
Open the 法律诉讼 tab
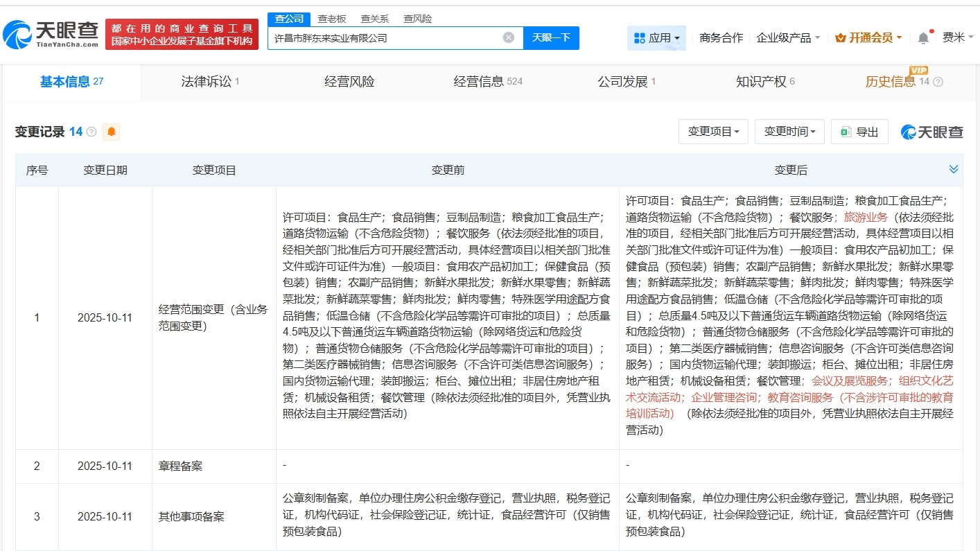point(205,82)
